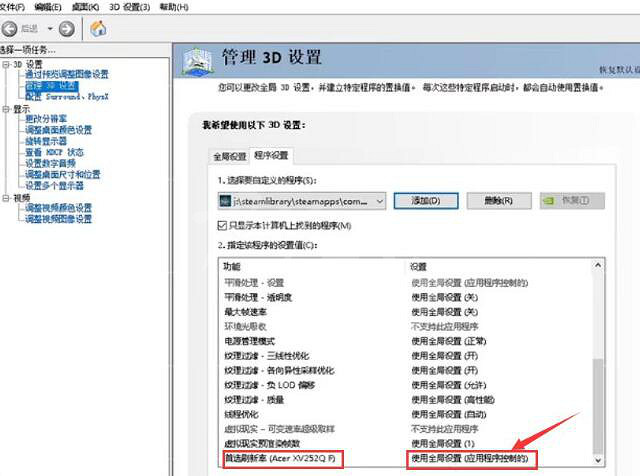This screenshot has height=476, width=640.
Task: Open the back history dropdown arrow
Action: click(50, 29)
